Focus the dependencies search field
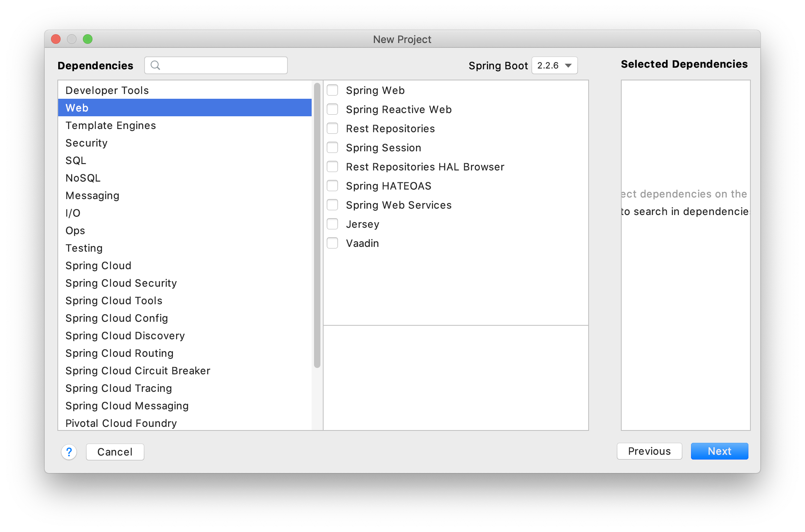 [216, 65]
